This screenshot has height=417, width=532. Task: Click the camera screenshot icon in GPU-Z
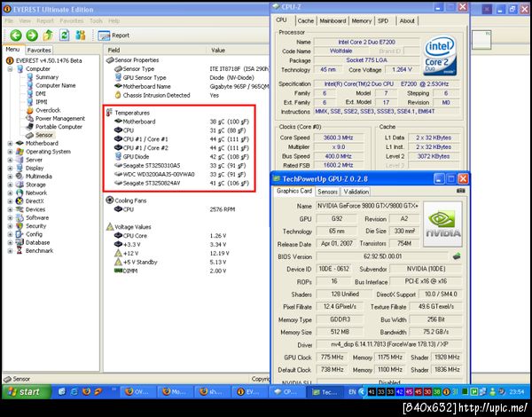tap(460, 191)
